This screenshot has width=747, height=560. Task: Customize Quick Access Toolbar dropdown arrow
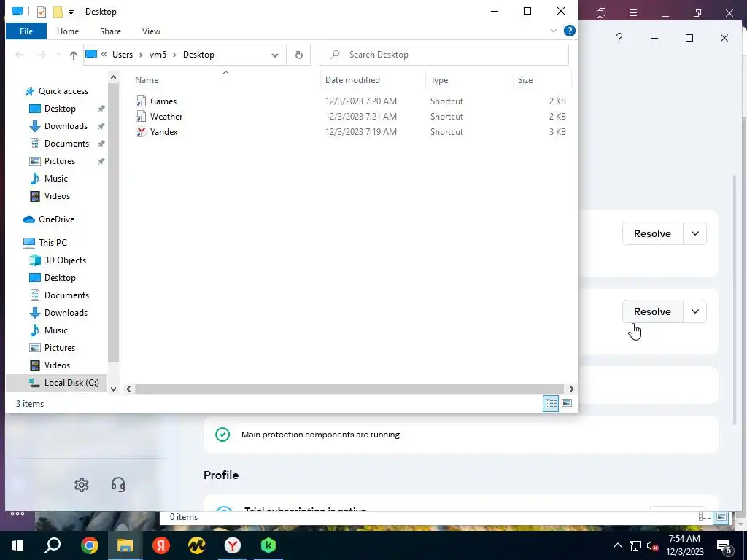pyautogui.click(x=71, y=12)
